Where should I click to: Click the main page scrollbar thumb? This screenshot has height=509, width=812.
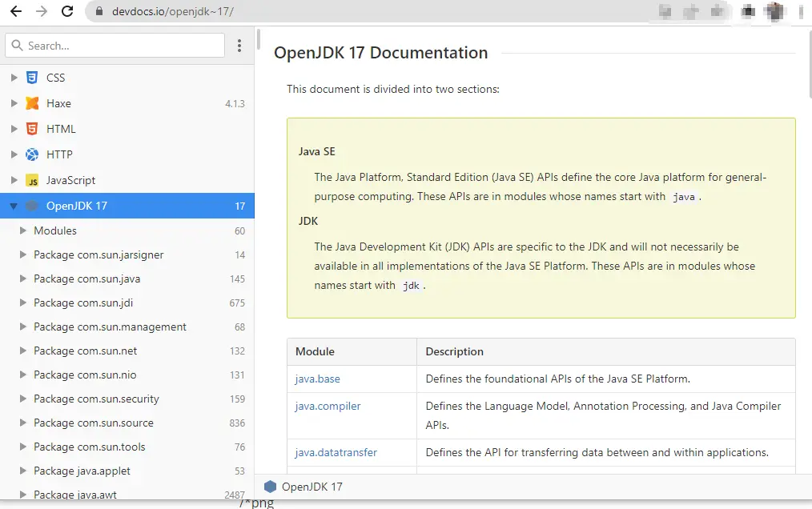(810, 63)
